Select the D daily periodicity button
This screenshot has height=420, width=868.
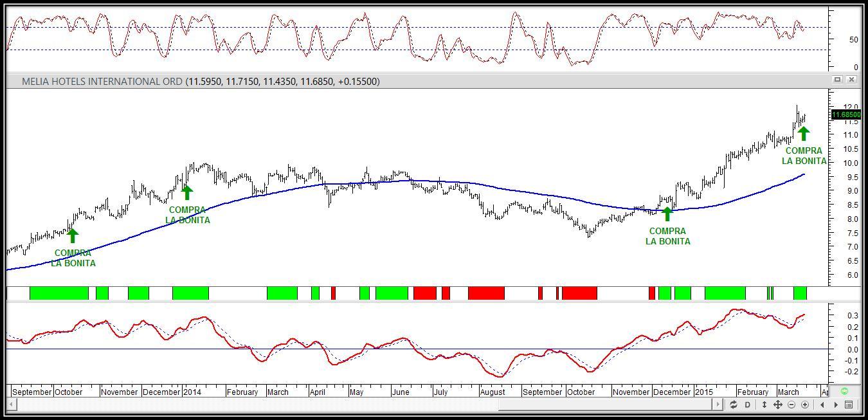coord(748,405)
